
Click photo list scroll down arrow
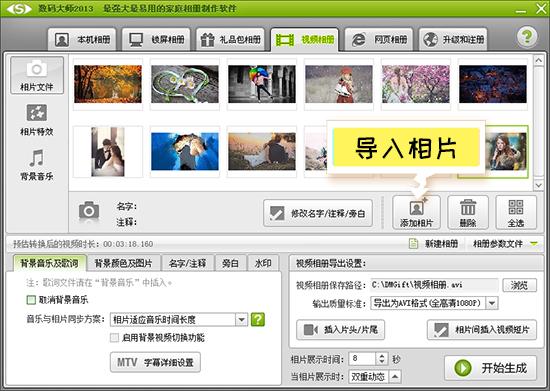[539, 184]
